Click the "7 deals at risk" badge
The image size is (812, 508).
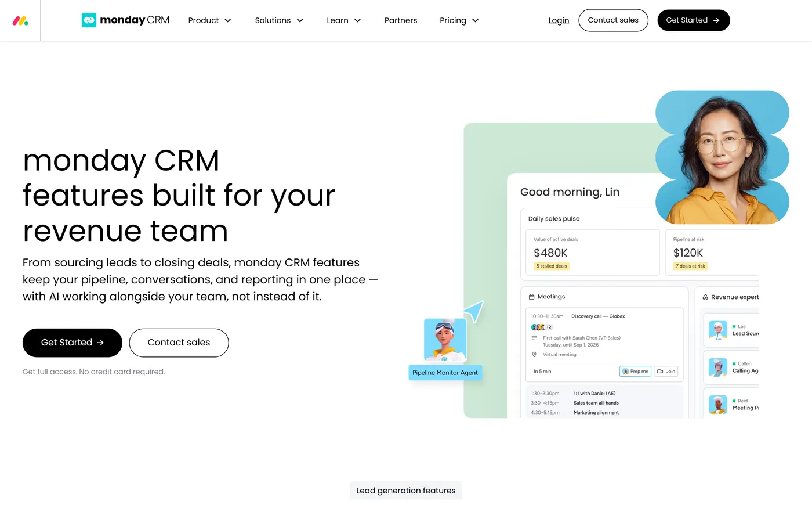(x=690, y=266)
